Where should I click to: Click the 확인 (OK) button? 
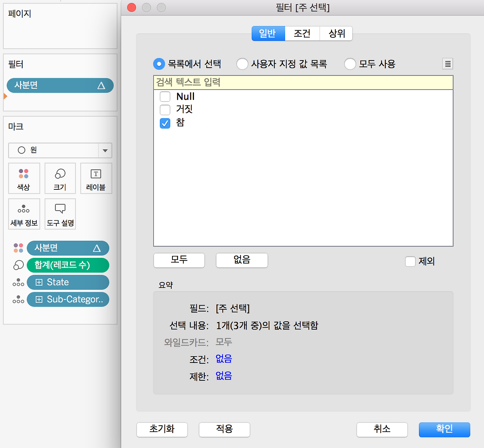tap(444, 429)
